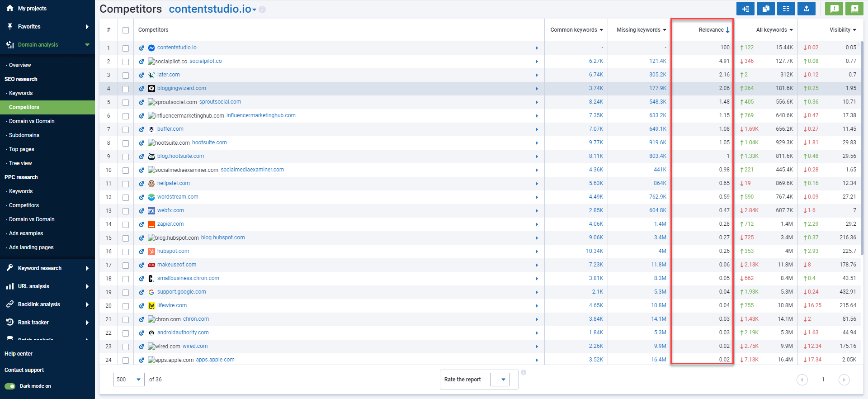The height and width of the screenshot is (399, 868).
Task: Open the column settings toolbar button
Action: pyautogui.click(x=786, y=9)
